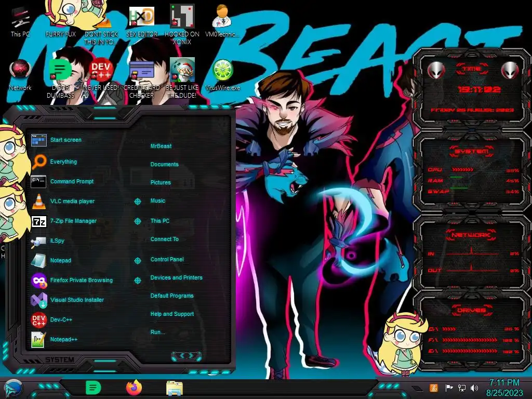532x399 pixels.
Task: Click the volume speaker tray icon
Action: pos(474,388)
